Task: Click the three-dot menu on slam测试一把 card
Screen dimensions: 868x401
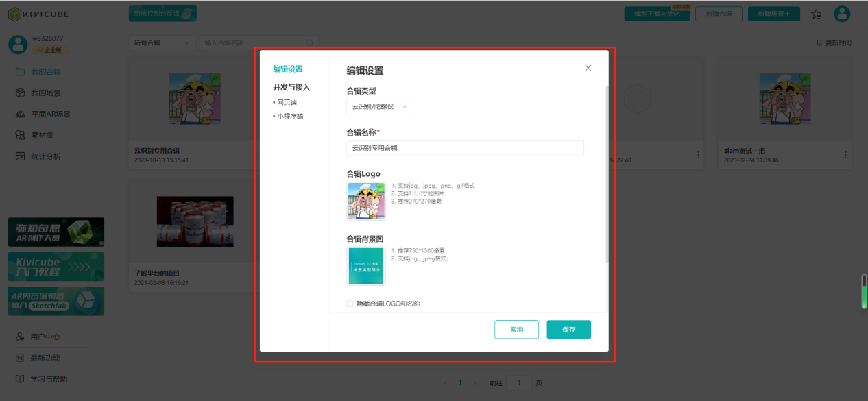Action: [845, 155]
